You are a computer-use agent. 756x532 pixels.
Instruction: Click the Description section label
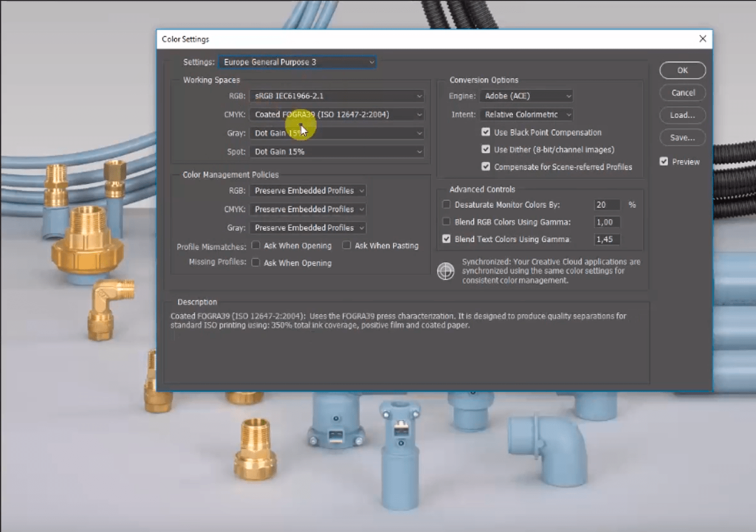pyautogui.click(x=197, y=302)
